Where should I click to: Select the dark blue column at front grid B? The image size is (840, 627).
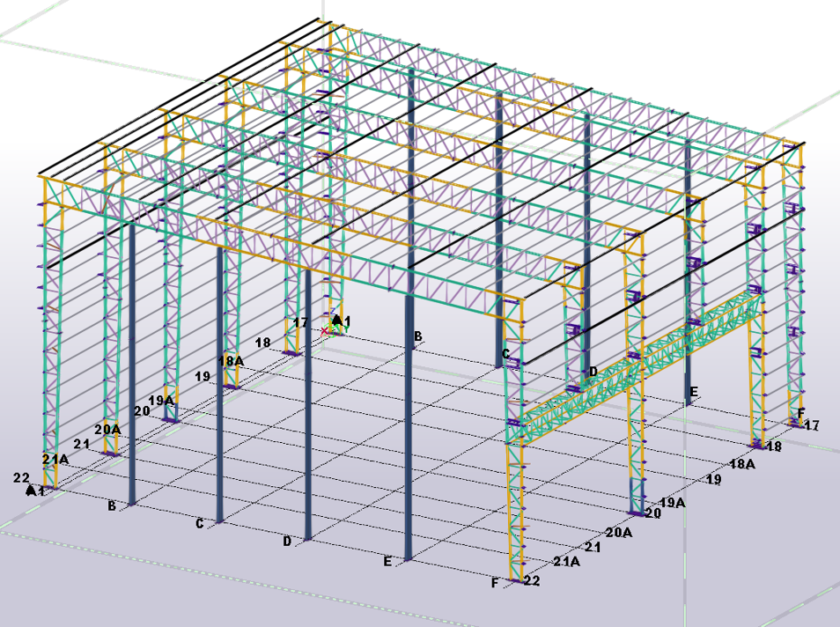[132, 370]
